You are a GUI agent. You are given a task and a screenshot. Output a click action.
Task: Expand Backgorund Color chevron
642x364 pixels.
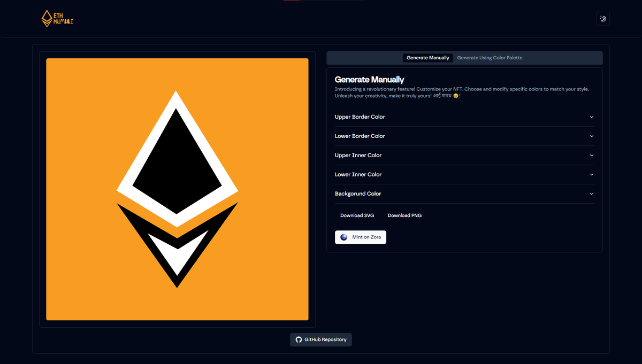(592, 194)
